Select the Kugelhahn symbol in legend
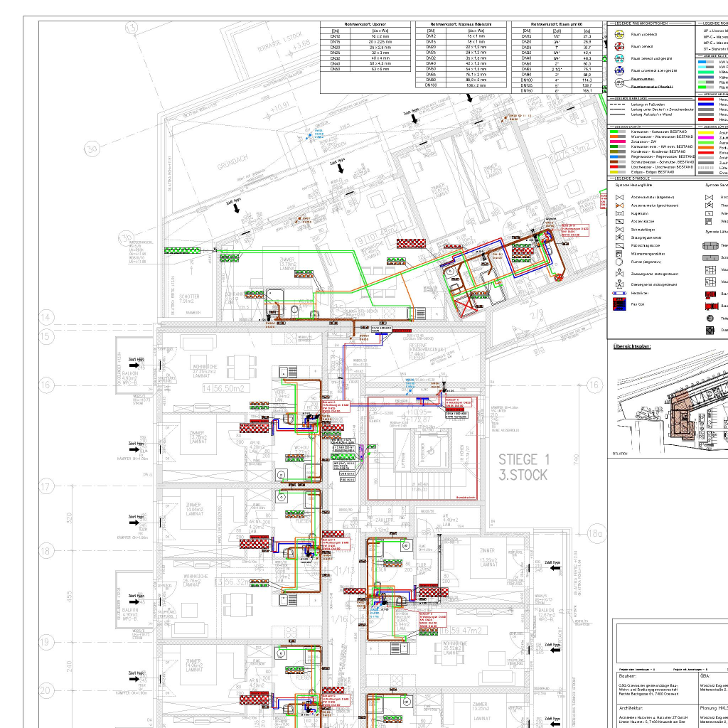 pyautogui.click(x=619, y=213)
